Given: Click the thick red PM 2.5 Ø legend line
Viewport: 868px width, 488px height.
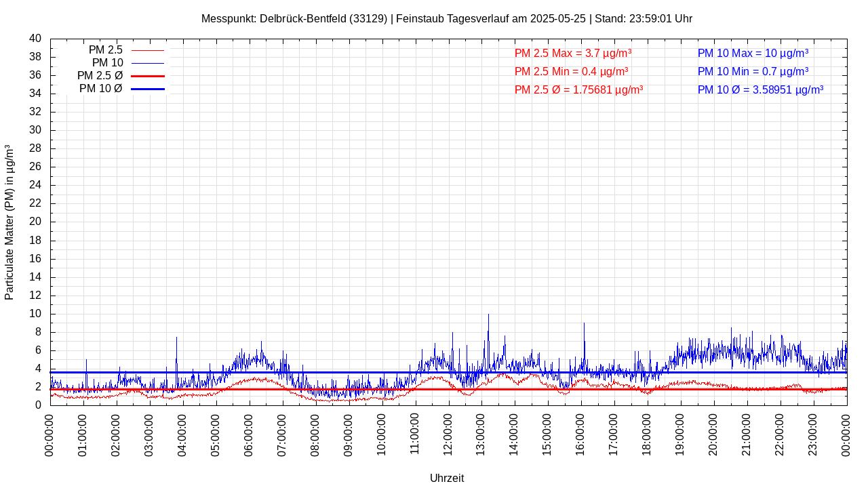Looking at the screenshot, I should click(148, 76).
